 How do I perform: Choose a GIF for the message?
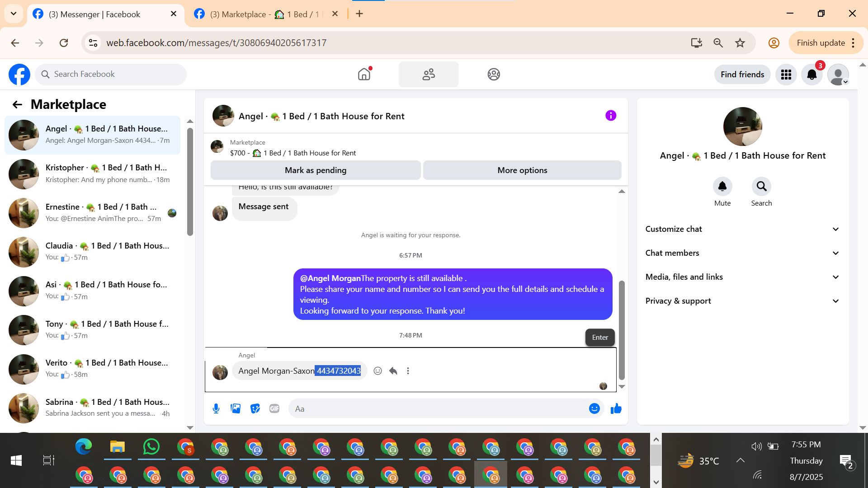click(274, 408)
